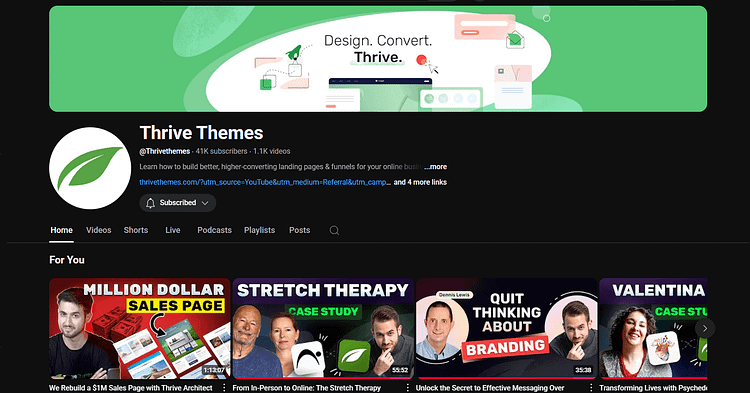Show more For You videos with next arrow

tap(705, 328)
